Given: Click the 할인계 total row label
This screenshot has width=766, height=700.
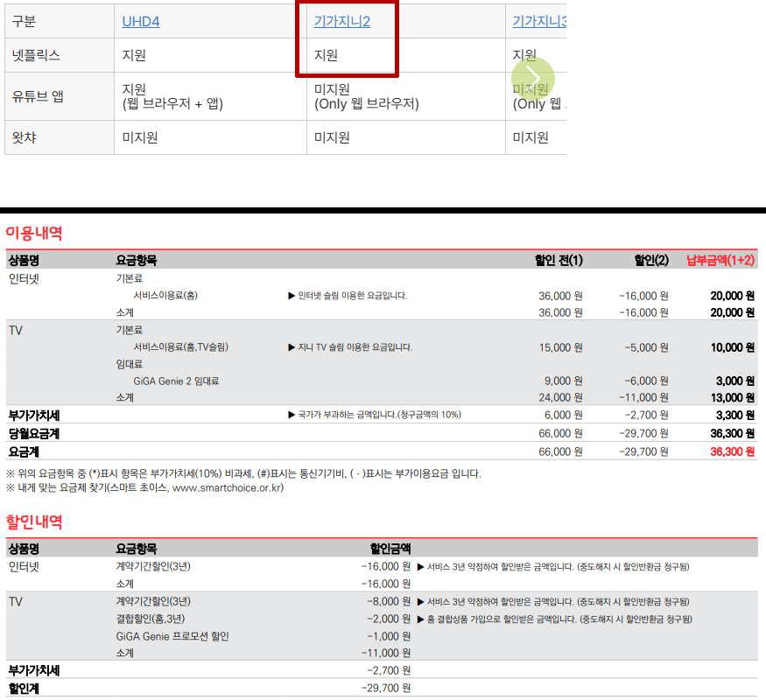Looking at the screenshot, I should point(24,689).
